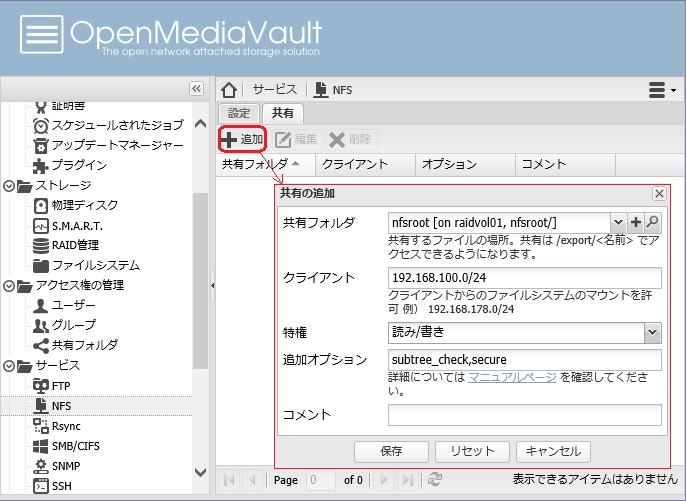Image resolution: width=686 pixels, height=501 pixels.
Task: Click the コメント input field in dialog
Action: [525, 415]
